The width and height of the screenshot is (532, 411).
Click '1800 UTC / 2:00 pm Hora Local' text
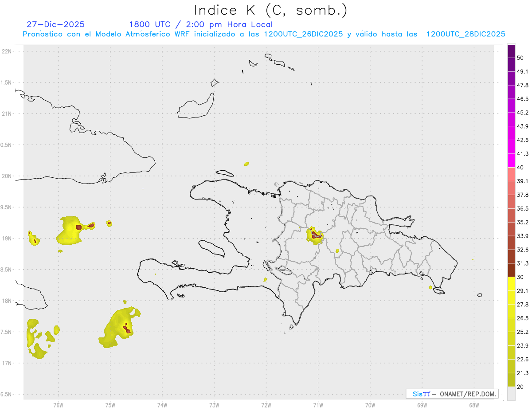[x=201, y=24]
